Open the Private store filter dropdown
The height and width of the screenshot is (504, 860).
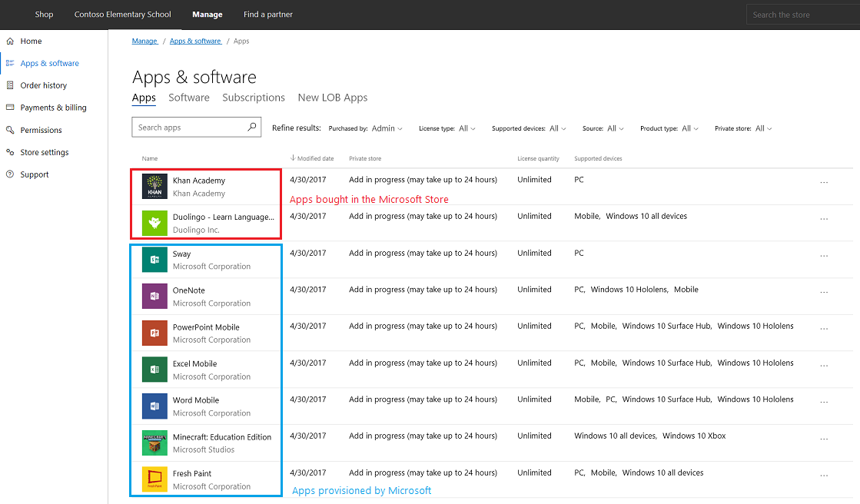tap(763, 129)
